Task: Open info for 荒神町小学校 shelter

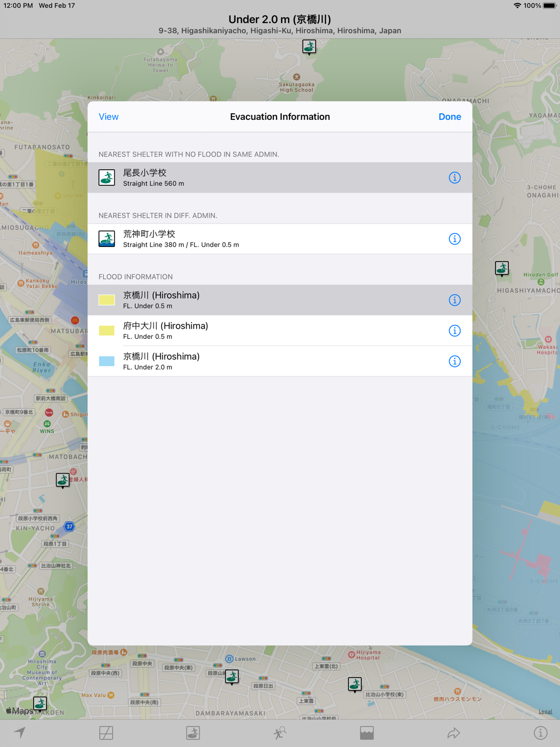Action: tap(454, 239)
